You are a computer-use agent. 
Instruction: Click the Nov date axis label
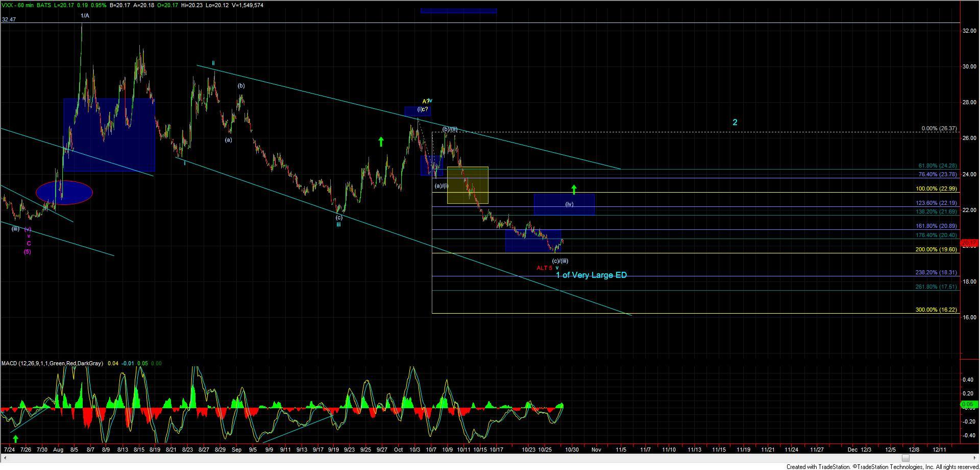point(597,450)
